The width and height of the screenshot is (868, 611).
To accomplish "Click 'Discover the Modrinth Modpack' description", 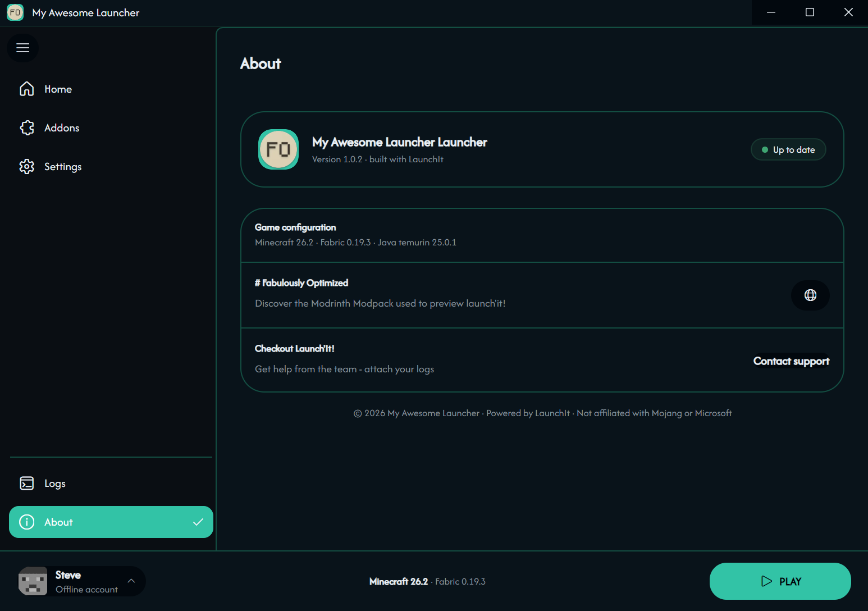I will point(380,304).
